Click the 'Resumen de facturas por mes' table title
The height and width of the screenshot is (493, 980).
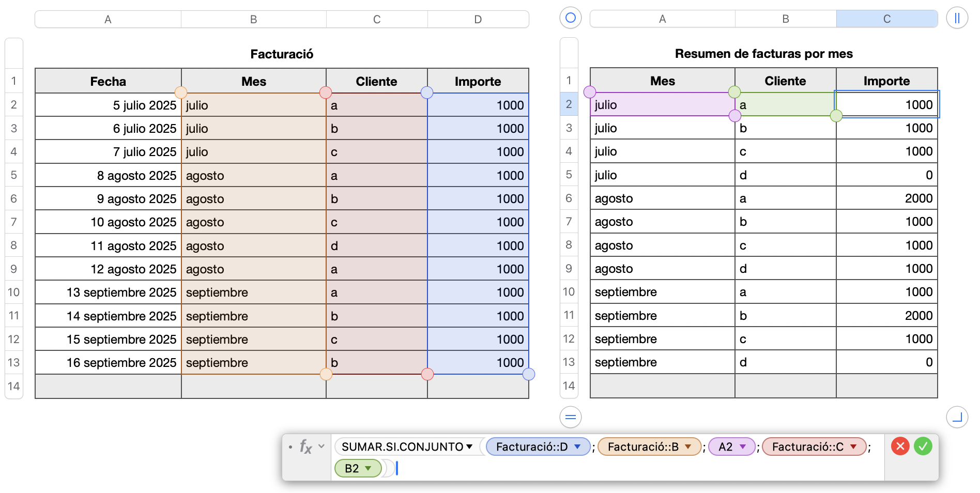point(763,54)
